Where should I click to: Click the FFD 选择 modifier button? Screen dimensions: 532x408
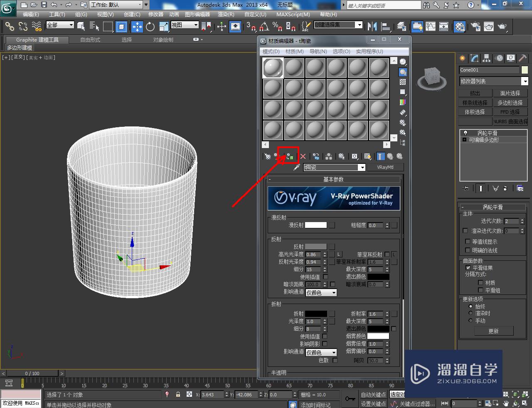coord(510,112)
